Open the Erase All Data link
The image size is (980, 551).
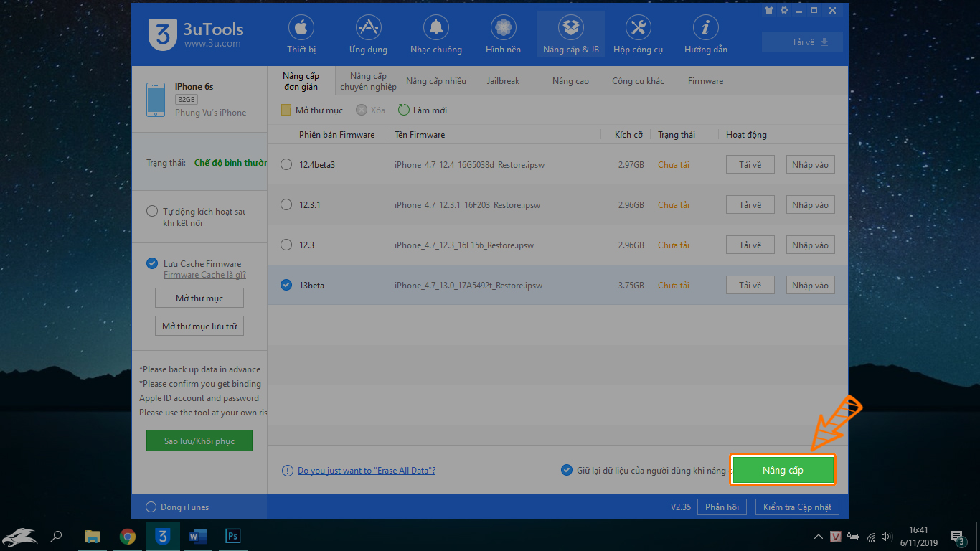[367, 471]
